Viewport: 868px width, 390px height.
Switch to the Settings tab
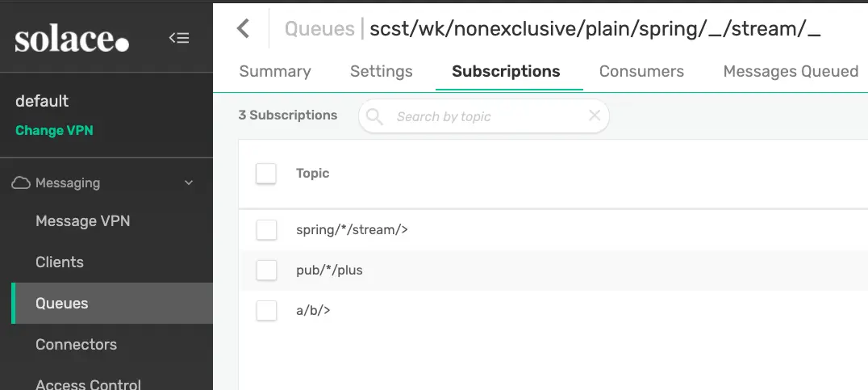pos(382,71)
